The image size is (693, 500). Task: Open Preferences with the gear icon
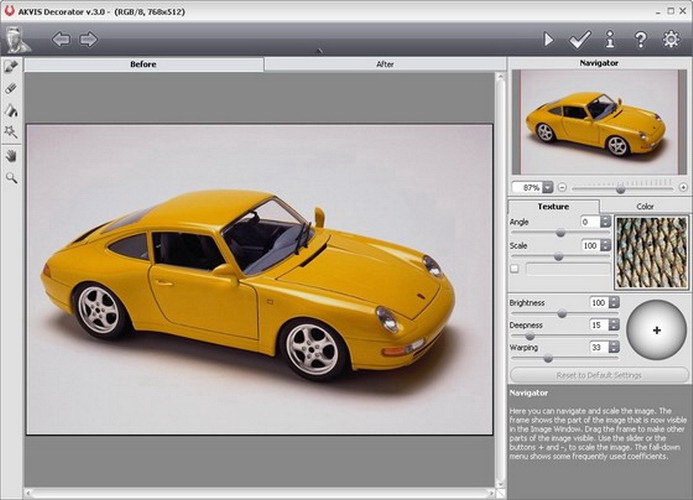[671, 40]
